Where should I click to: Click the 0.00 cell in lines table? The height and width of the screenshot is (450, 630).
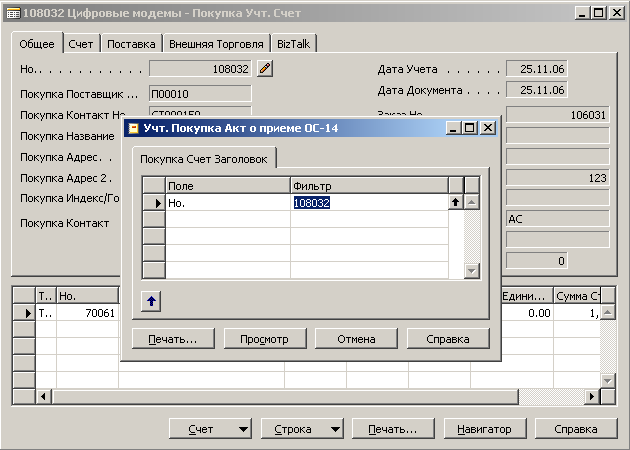[x=527, y=313]
